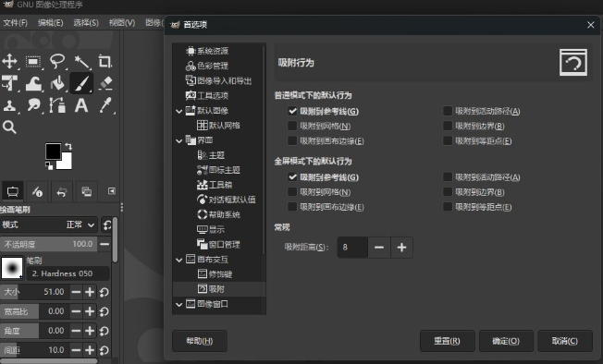Viewport: 603px width, 364px height.
Task: Open the Undo History tab
Action: click(x=62, y=191)
